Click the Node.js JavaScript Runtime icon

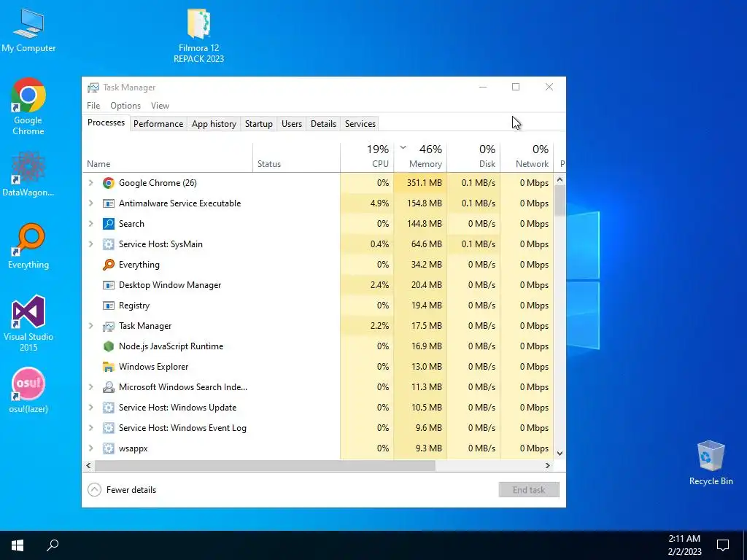coord(109,346)
